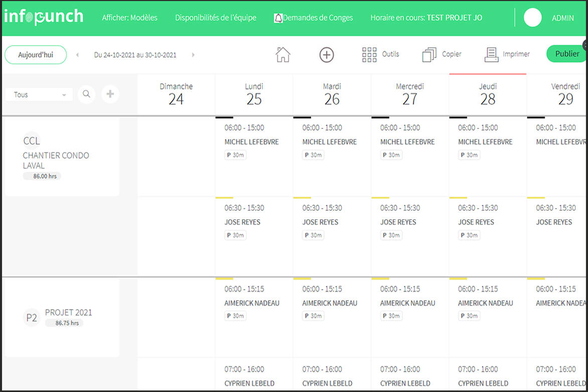
Task: Select Michel Lefebvre's Lundi 25 shift
Action: (254, 157)
